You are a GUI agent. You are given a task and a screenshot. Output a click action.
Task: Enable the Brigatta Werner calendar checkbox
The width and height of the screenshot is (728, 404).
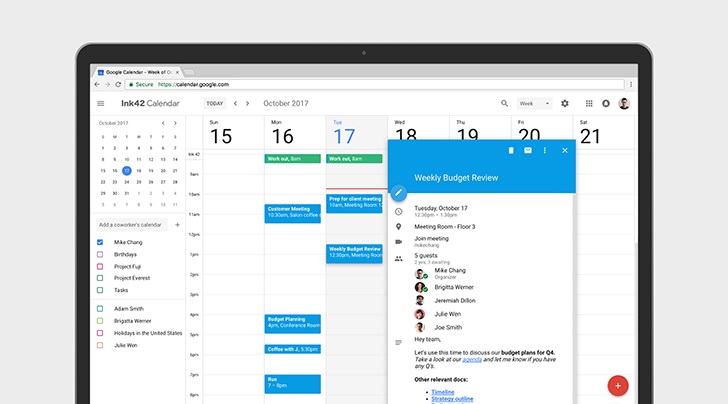pos(100,321)
